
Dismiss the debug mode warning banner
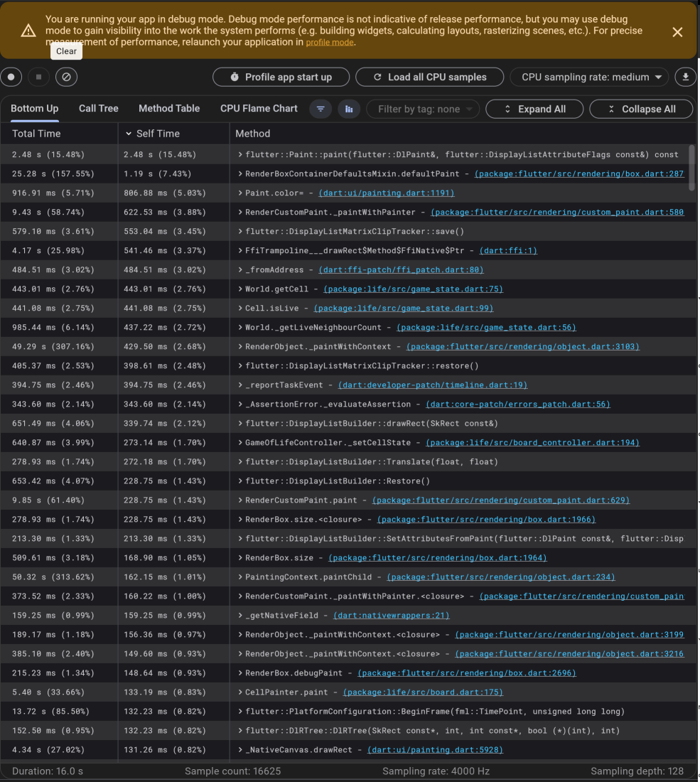coord(677,32)
